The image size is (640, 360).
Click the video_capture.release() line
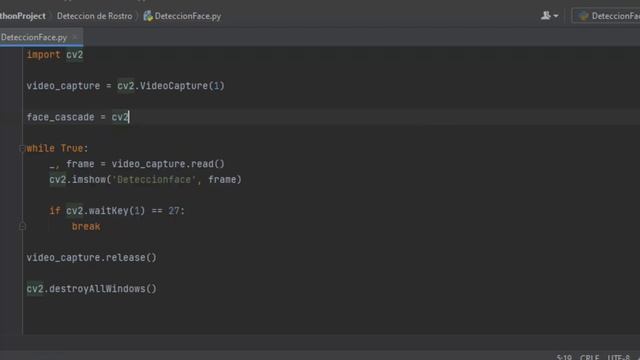(91, 258)
